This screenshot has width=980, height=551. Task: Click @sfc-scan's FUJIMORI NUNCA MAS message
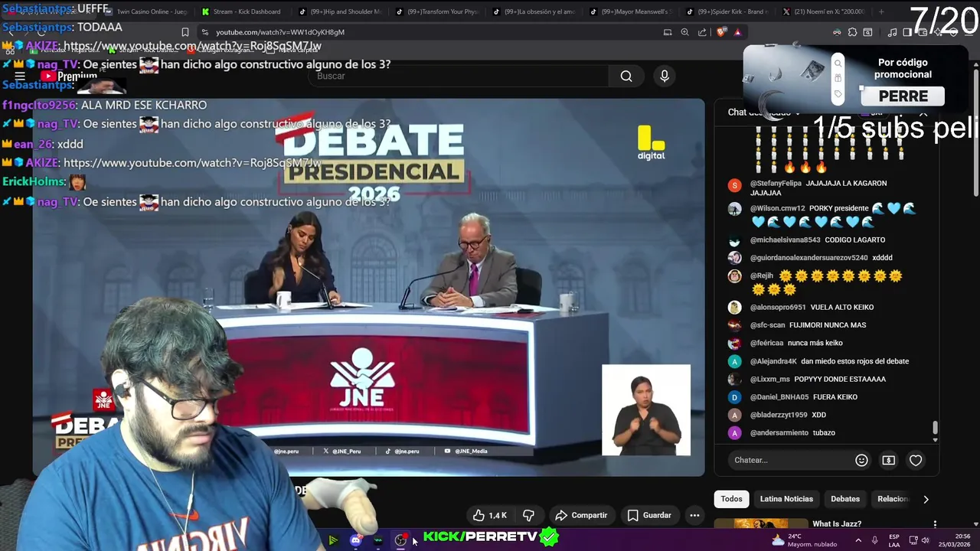[x=828, y=325]
